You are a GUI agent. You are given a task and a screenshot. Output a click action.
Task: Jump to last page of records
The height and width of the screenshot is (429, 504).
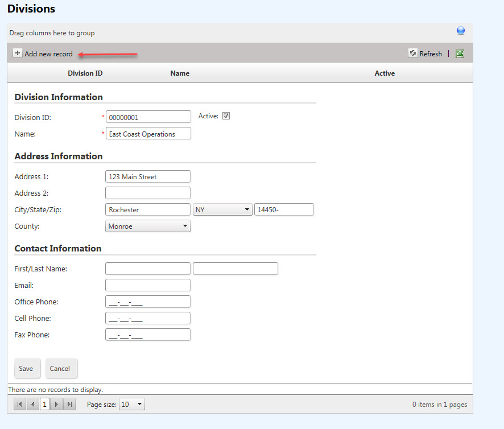click(x=69, y=405)
